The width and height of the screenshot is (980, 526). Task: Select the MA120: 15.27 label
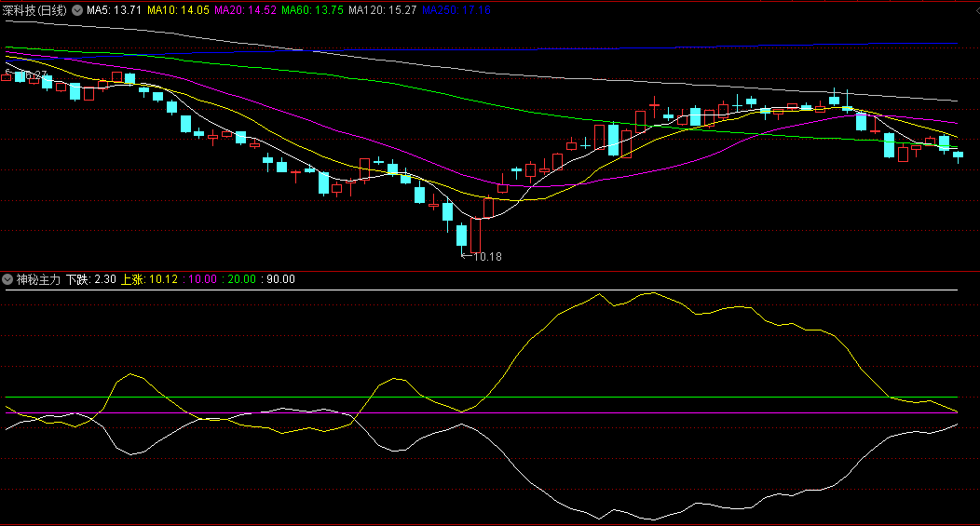tap(383, 10)
